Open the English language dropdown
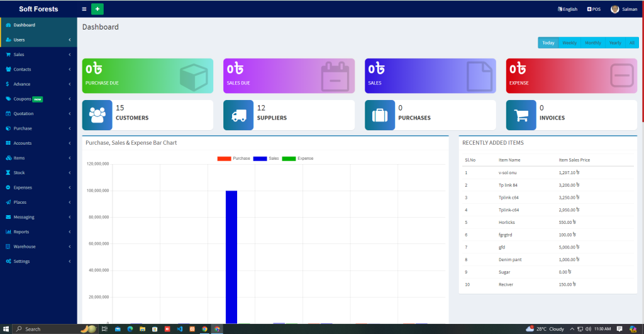Viewport: 644px width, 334px height. point(567,9)
